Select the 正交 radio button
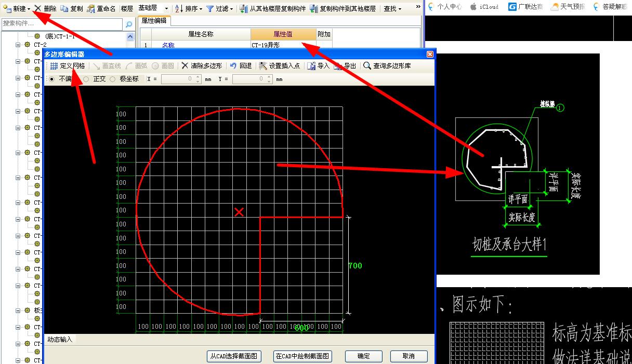The width and height of the screenshot is (632, 364). click(x=86, y=79)
